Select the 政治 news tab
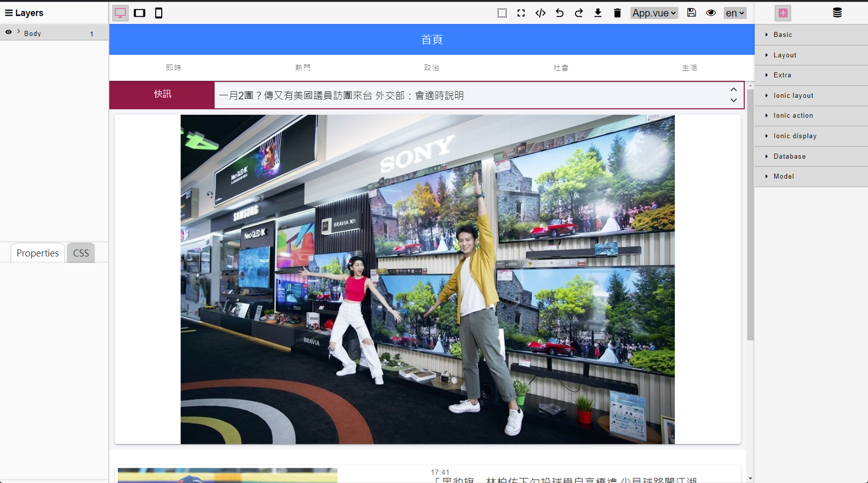The width and height of the screenshot is (868, 483). click(x=431, y=67)
